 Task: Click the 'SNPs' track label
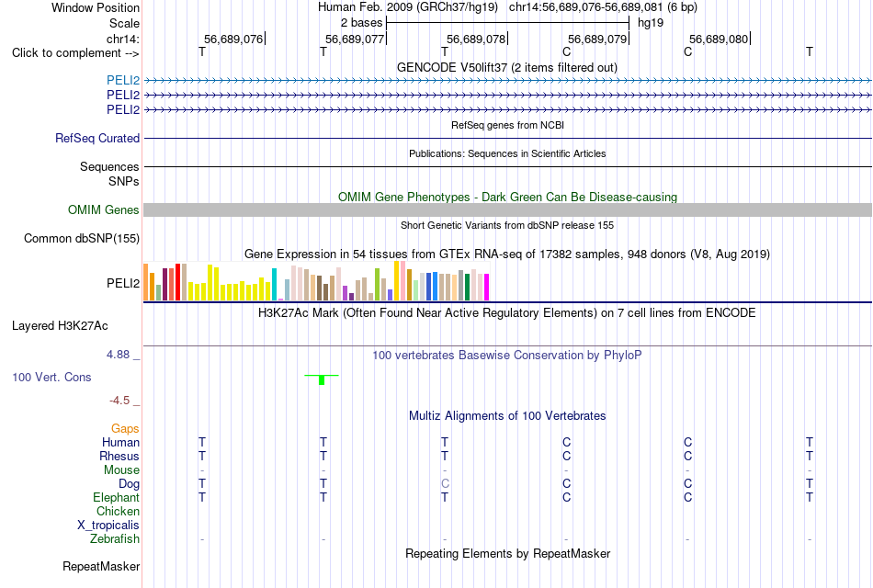(x=124, y=182)
